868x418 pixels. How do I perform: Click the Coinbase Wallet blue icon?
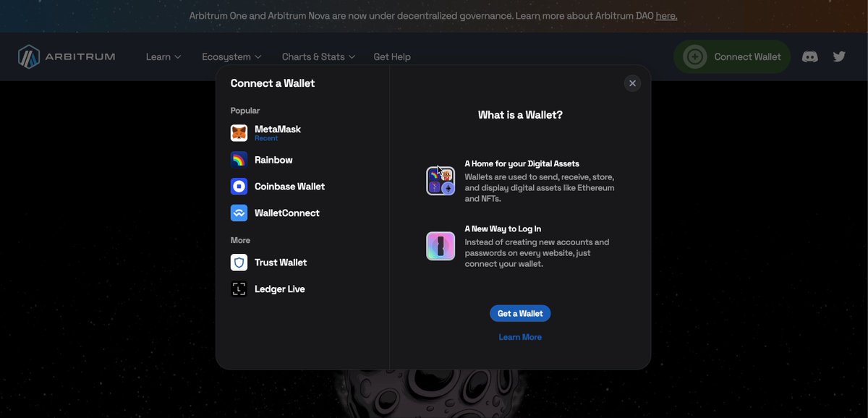click(x=239, y=187)
